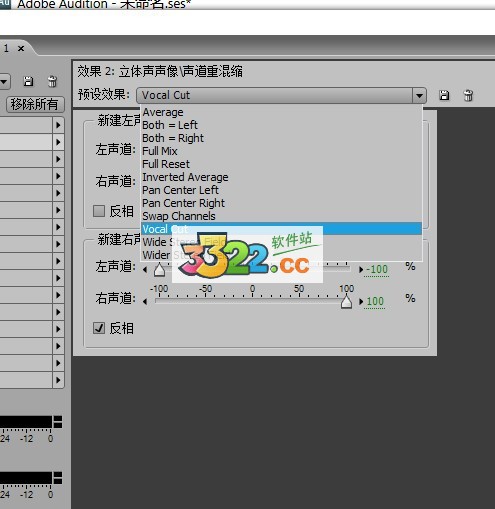Nudge right channel slider right with arrow by 100

coord(361,302)
